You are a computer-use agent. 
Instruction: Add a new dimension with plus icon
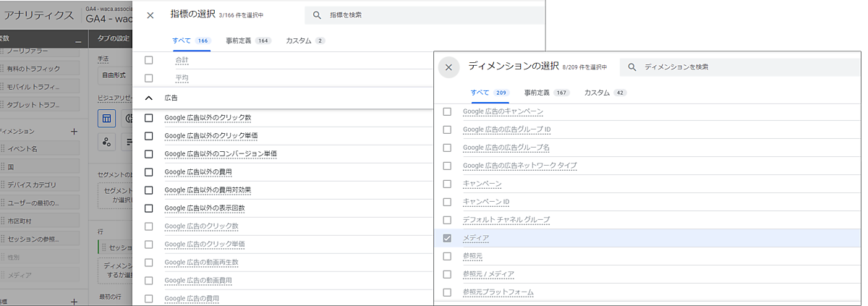[73, 132]
